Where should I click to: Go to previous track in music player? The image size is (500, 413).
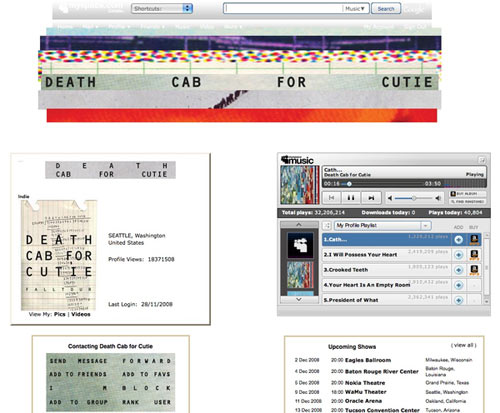pos(331,198)
